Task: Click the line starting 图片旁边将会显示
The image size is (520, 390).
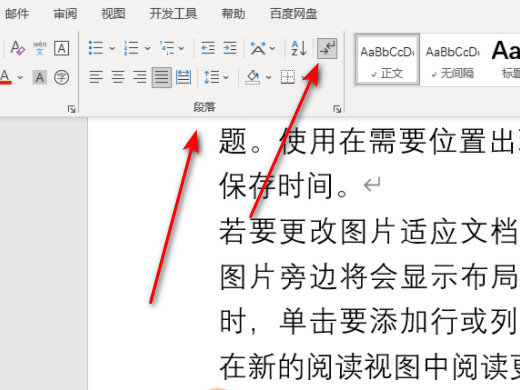Action: pos(369,277)
